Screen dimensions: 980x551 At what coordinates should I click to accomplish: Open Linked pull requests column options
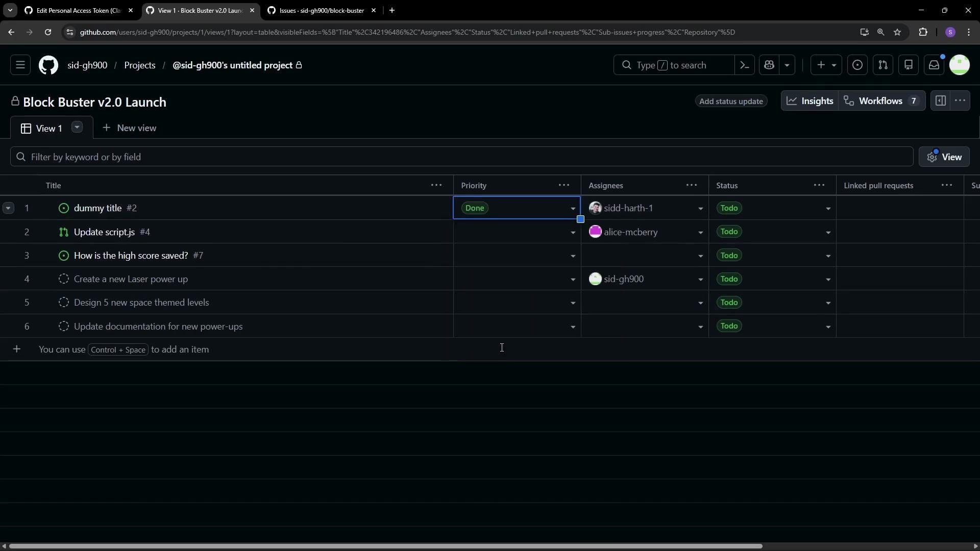click(947, 185)
